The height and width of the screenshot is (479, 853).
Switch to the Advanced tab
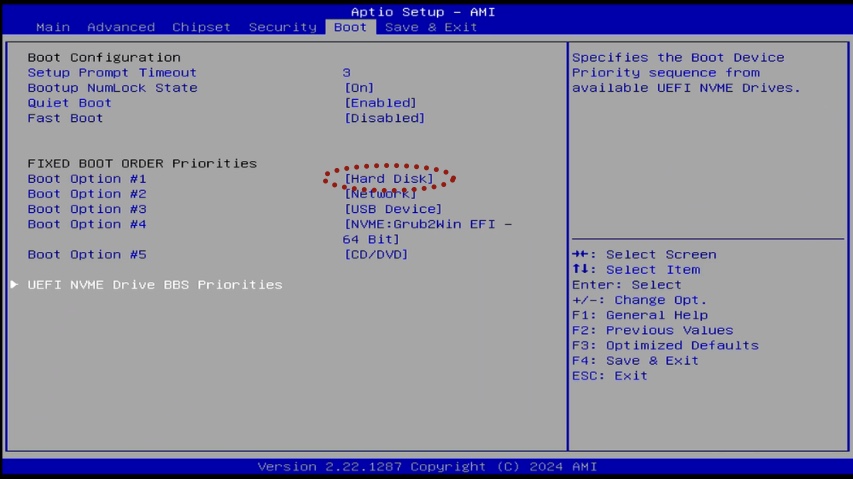pos(121,27)
